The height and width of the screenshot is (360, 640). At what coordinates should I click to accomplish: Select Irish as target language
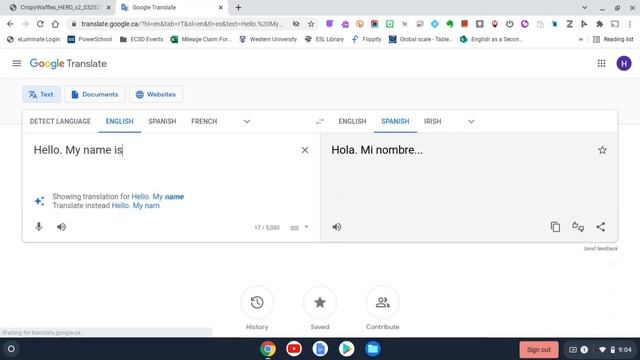coord(433,121)
